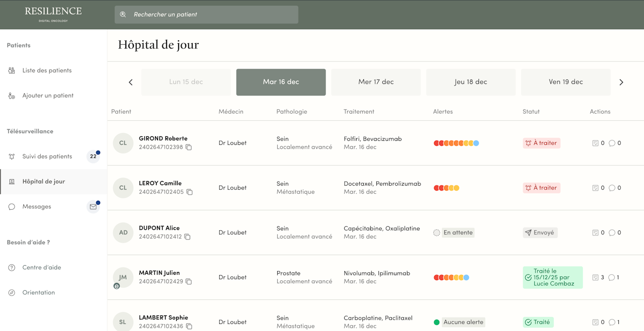Click the SL avatar of LAMBERT Sophie

point(123,322)
